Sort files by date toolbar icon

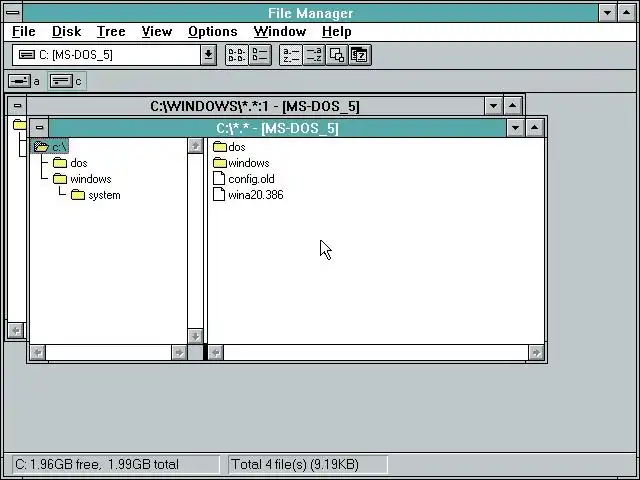(x=360, y=55)
